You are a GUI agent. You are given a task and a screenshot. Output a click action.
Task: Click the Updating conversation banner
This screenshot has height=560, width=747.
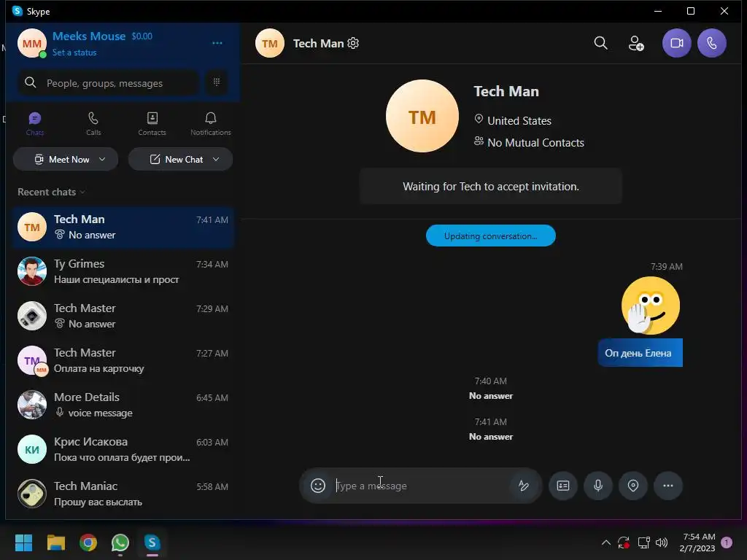(491, 236)
